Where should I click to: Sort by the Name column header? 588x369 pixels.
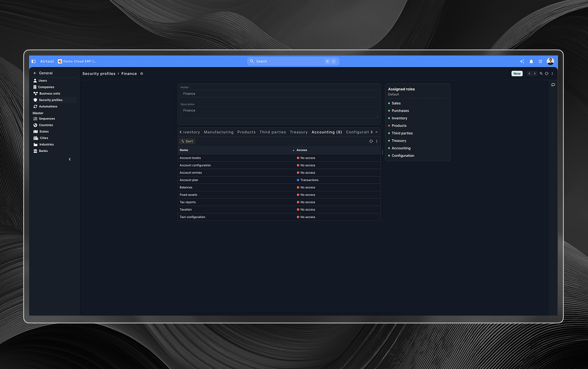coord(184,150)
